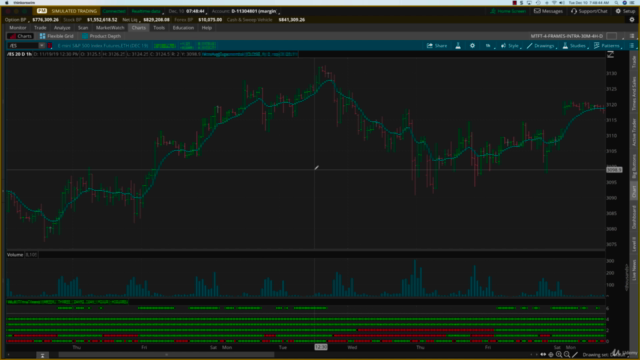Click the /ES symbol input field
This screenshot has height=360, width=640.
click(x=23, y=46)
